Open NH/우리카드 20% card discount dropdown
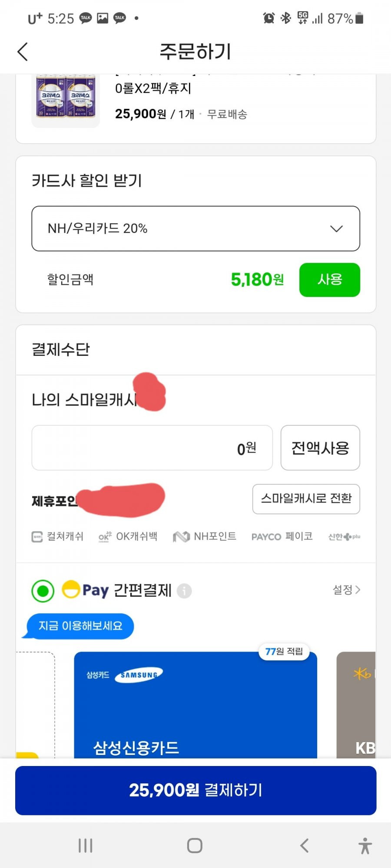The width and height of the screenshot is (391, 868). (195, 228)
